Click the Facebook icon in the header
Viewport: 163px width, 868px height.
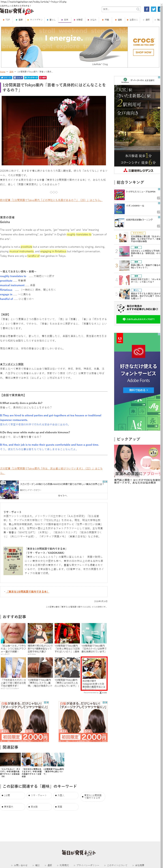147,9
